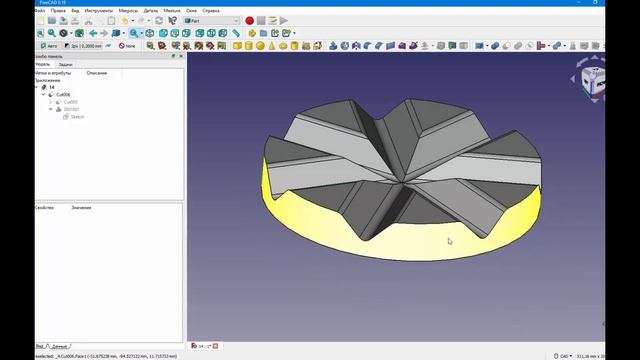Click the Mirror tool icon
640x360 pixels.
[x=356, y=46]
